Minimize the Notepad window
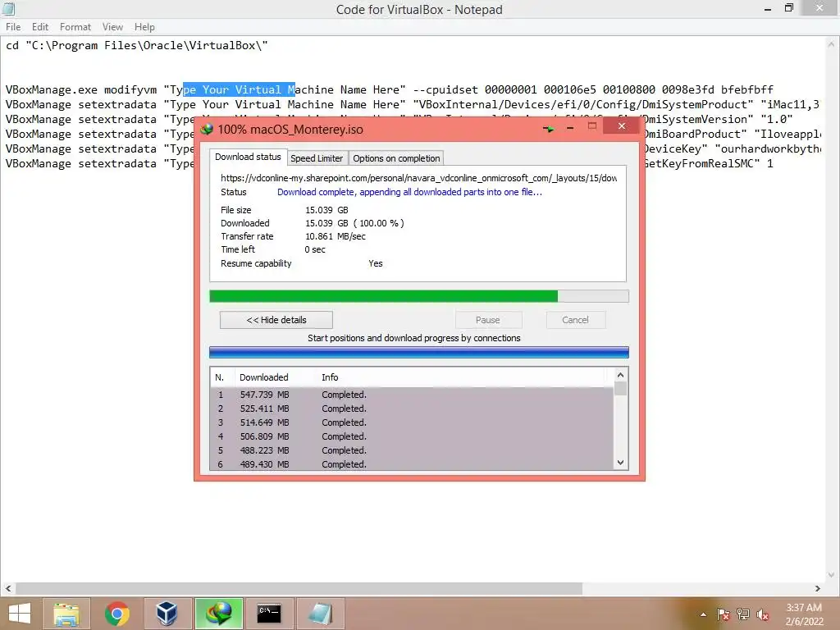Screen dimensions: 840x630 (x=768, y=8)
